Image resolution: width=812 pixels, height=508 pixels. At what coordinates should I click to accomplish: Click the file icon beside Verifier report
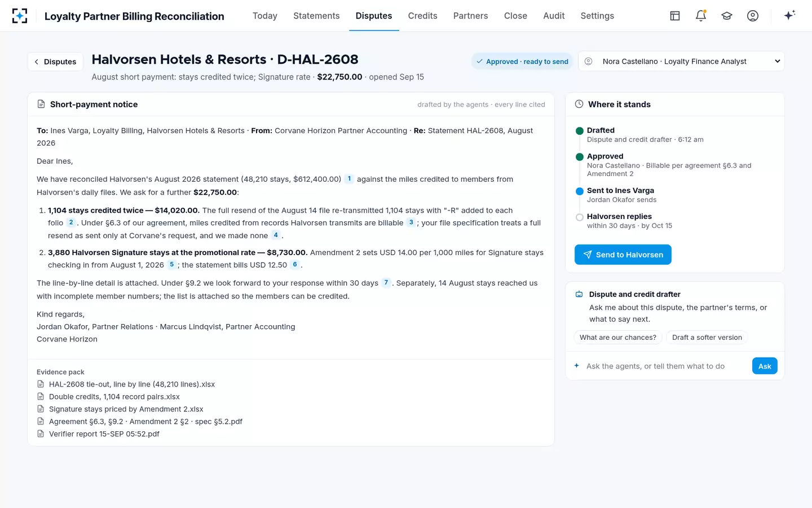point(41,434)
